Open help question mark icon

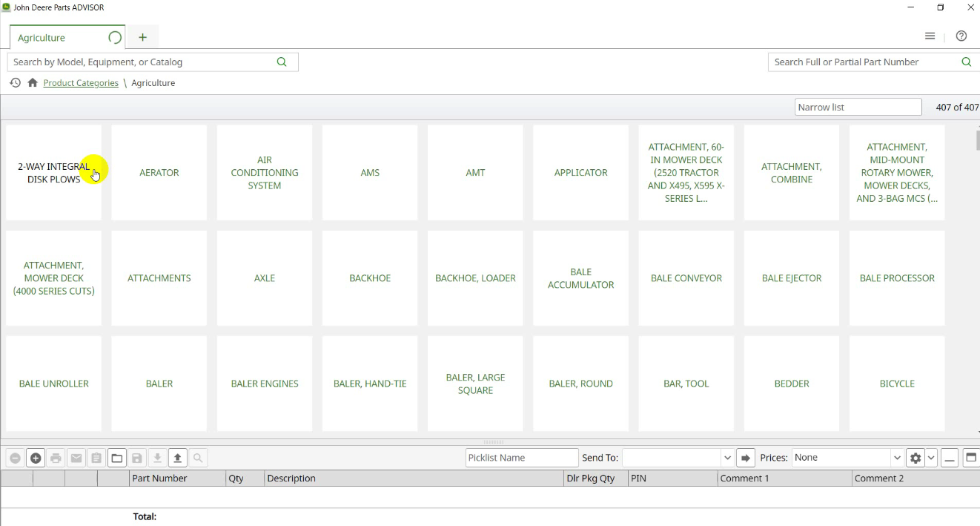[961, 36]
